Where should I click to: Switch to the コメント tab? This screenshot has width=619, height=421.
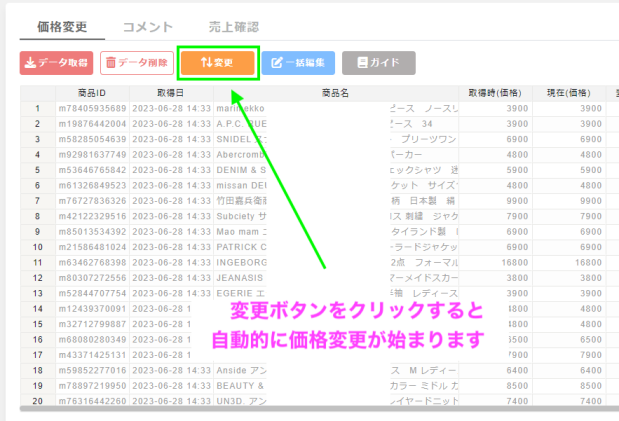pos(147,27)
